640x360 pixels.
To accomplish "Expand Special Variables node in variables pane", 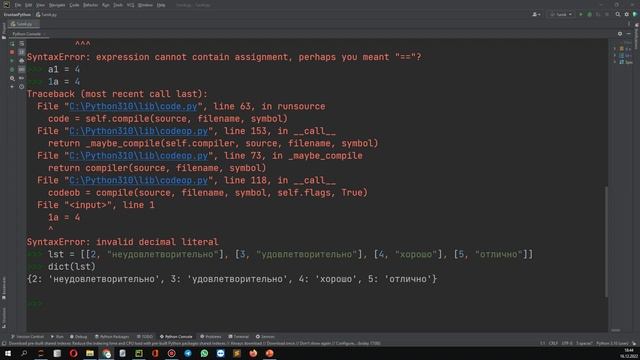I will 615,62.
